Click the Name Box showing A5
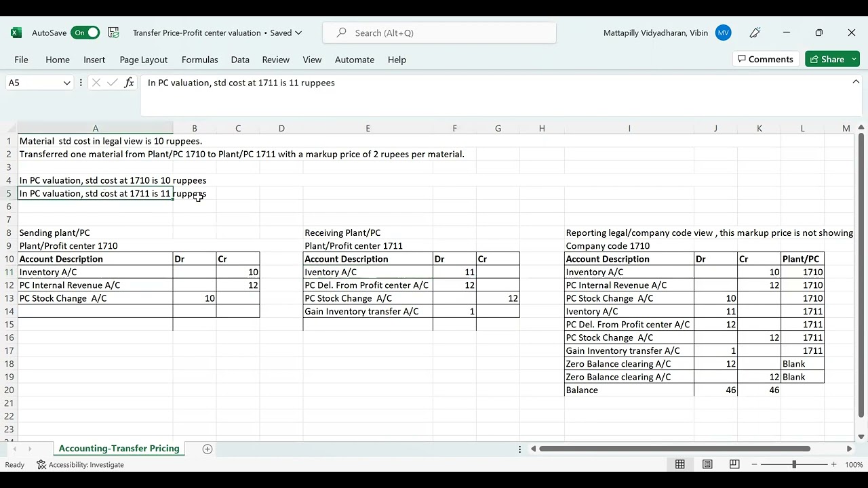 tap(33, 83)
